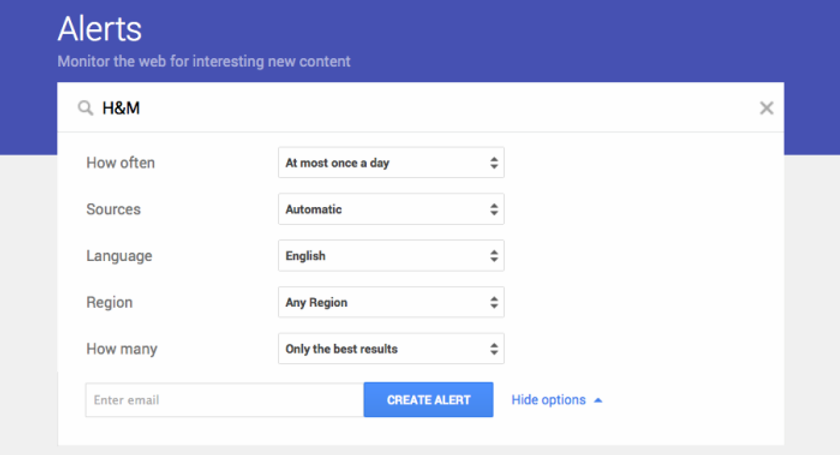Click the Enter email input field

[224, 400]
